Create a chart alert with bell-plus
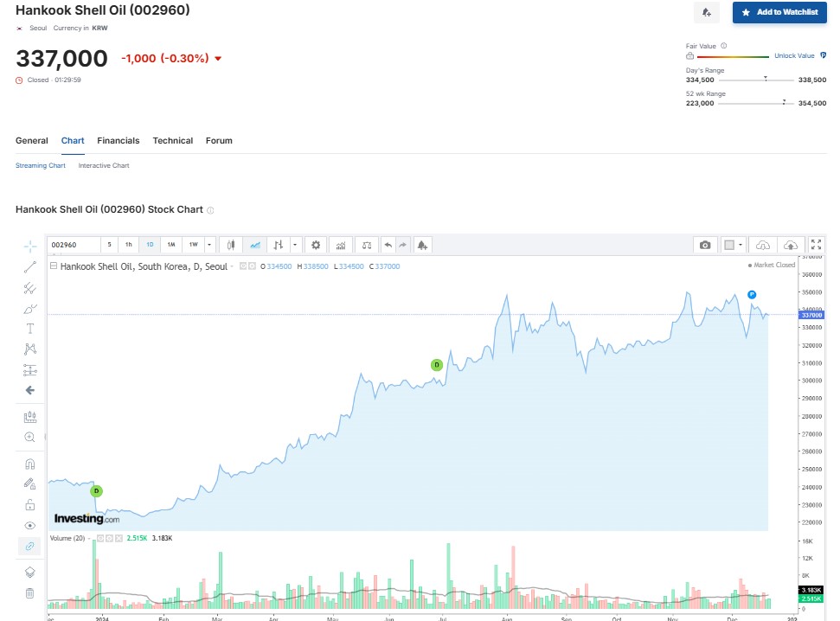Image resolution: width=840 pixels, height=621 pixels. pos(422,245)
